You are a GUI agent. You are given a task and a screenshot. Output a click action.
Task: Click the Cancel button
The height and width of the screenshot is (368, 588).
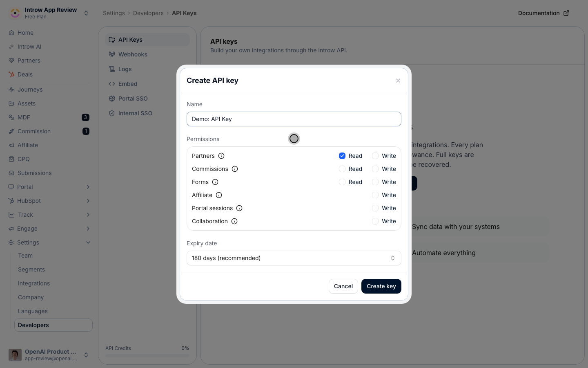click(x=343, y=286)
